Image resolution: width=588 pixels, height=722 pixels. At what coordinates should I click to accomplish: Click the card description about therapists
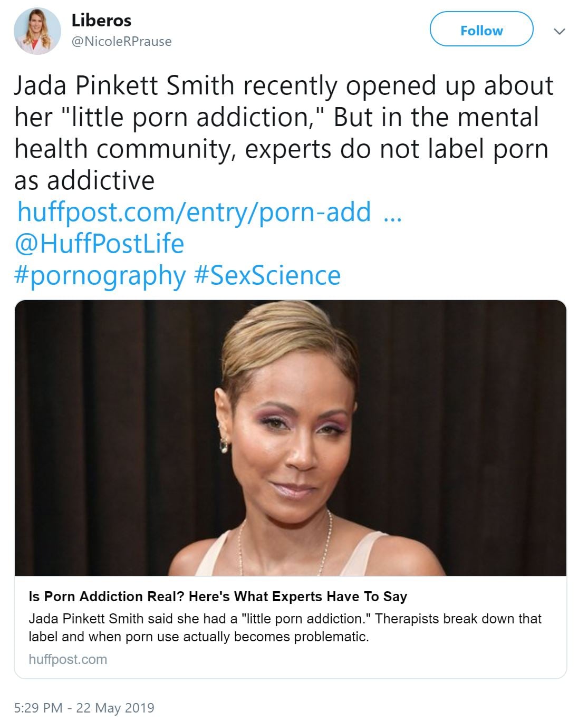point(285,628)
